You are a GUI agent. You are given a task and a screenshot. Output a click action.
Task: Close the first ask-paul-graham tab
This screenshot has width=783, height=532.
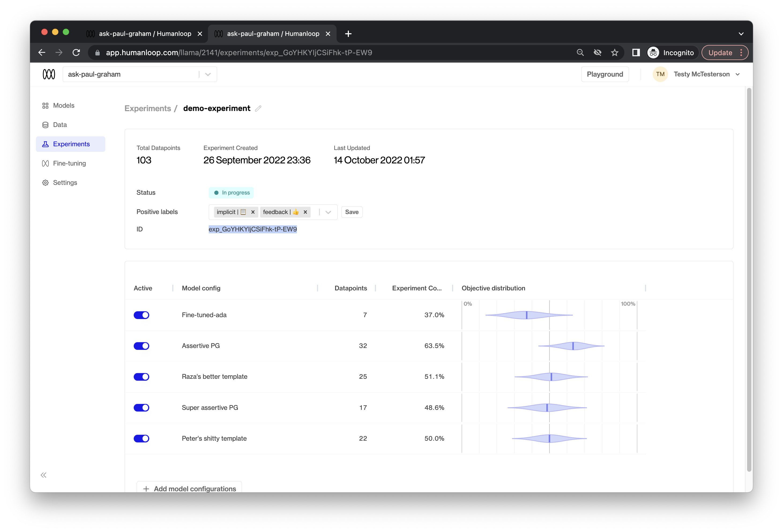click(x=200, y=34)
